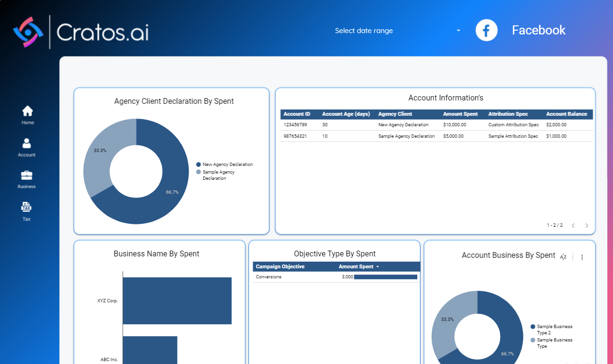Viewport: 613px width, 364px height.
Task: Select the XYZ Corp. bar
Action: 177,301
